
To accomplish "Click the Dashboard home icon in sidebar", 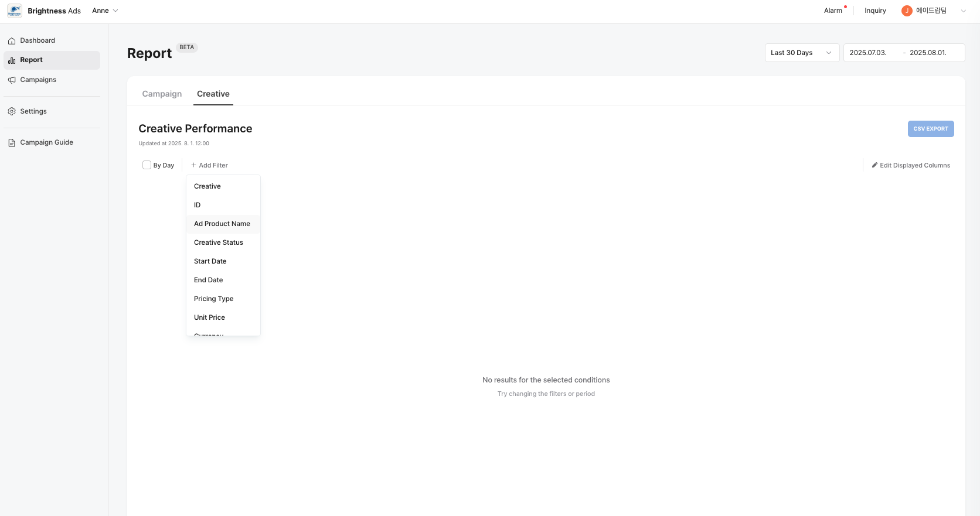I will click(12, 41).
